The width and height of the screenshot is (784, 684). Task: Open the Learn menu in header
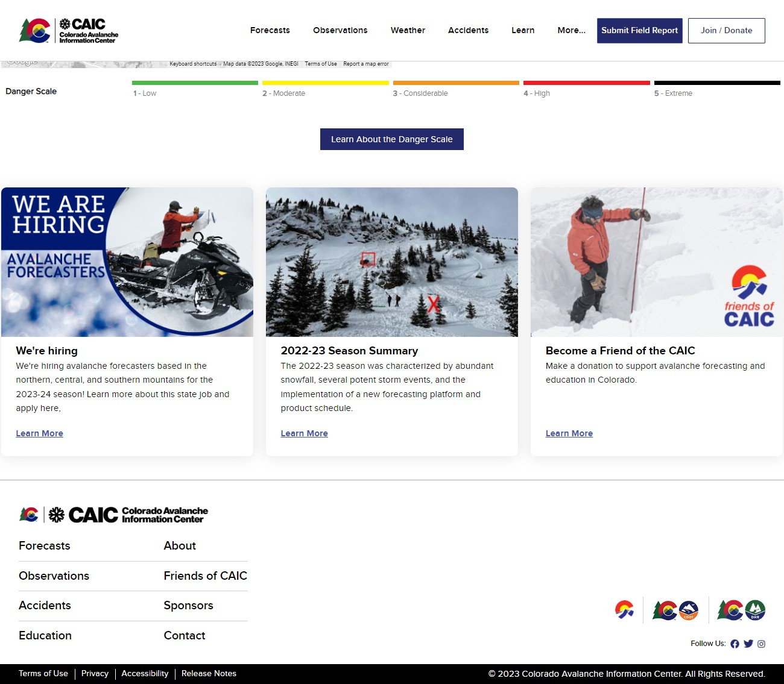pyautogui.click(x=523, y=30)
